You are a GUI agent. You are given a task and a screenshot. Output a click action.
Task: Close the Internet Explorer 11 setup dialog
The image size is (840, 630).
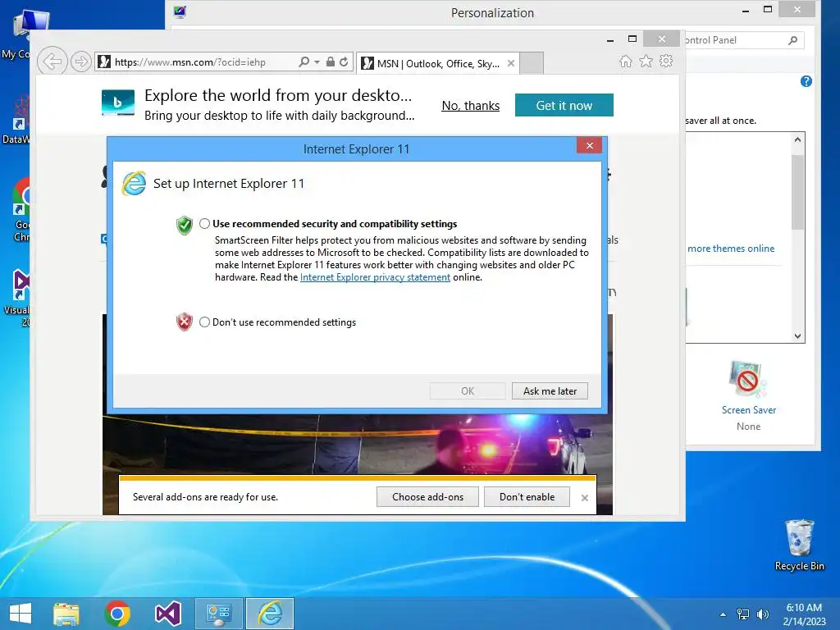[589, 146]
